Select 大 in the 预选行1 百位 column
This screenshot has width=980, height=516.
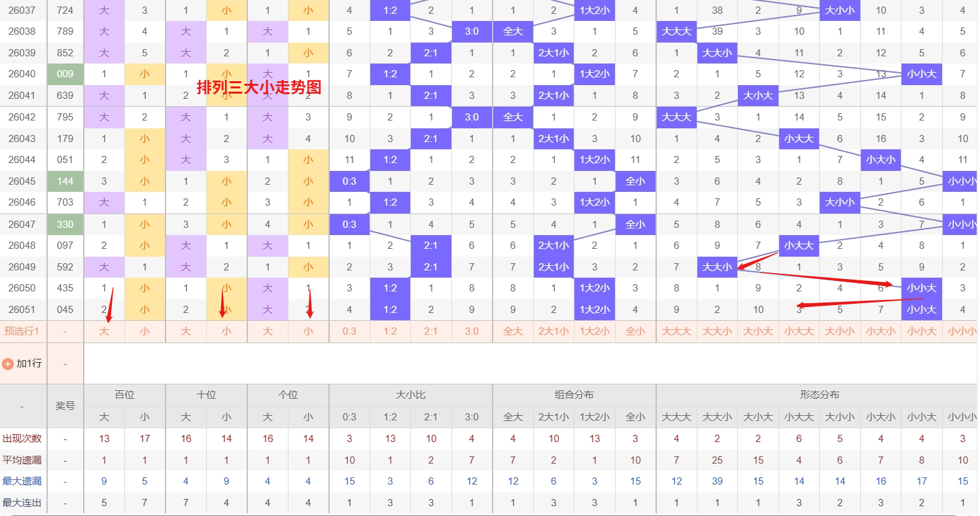click(104, 331)
